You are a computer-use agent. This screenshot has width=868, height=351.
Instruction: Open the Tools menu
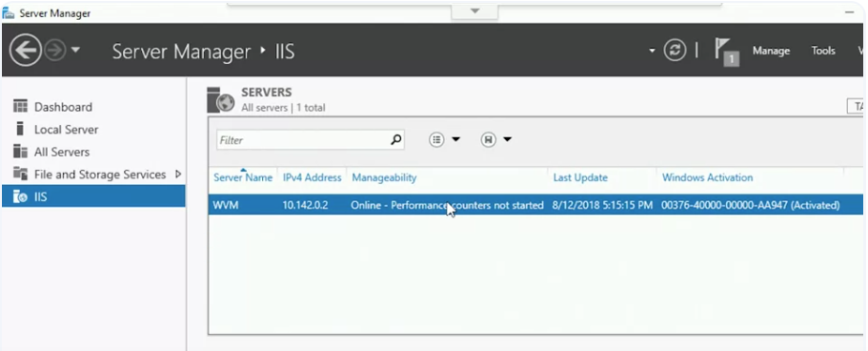(823, 51)
